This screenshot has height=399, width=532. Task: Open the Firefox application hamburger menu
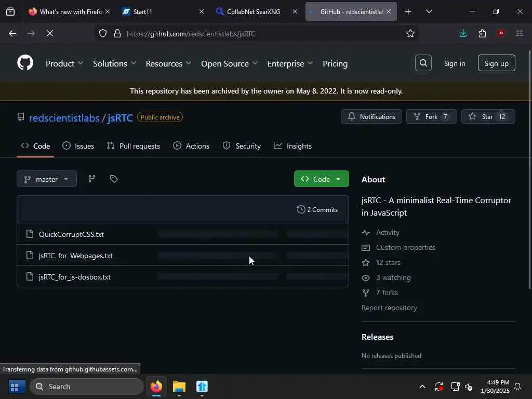pyautogui.click(x=519, y=33)
